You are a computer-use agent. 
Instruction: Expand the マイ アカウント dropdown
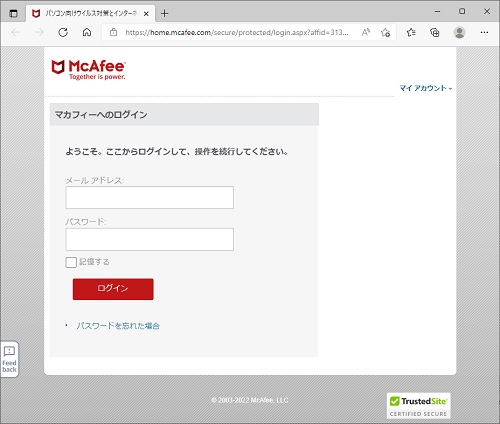pyautogui.click(x=426, y=88)
